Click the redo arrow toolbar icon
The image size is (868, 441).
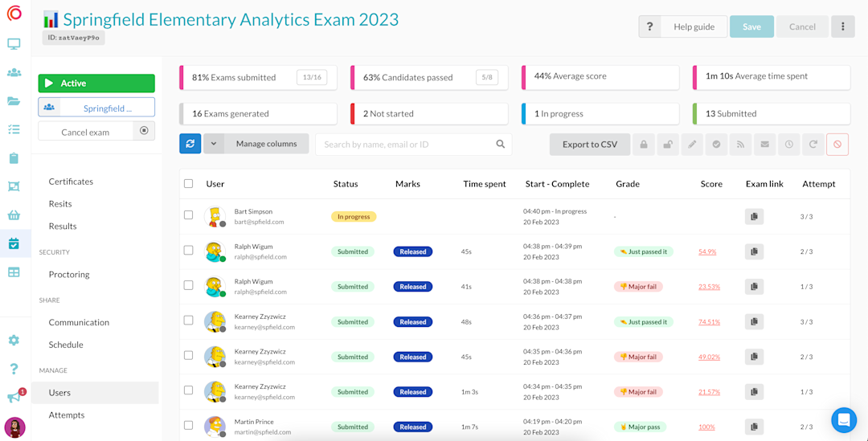coord(813,145)
